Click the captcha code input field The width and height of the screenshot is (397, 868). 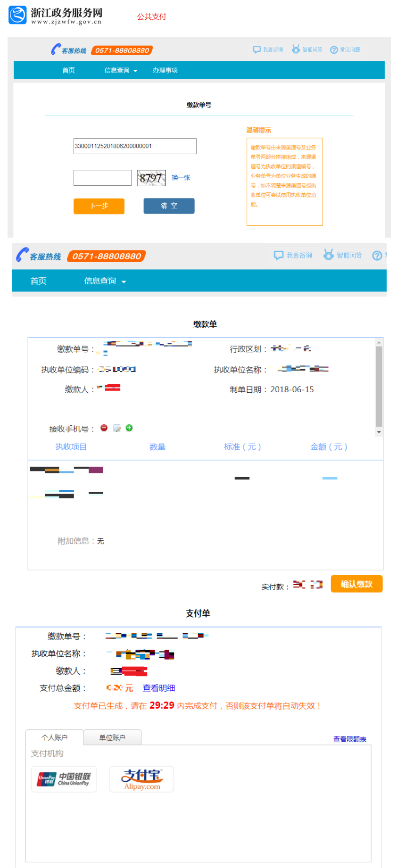click(x=102, y=178)
